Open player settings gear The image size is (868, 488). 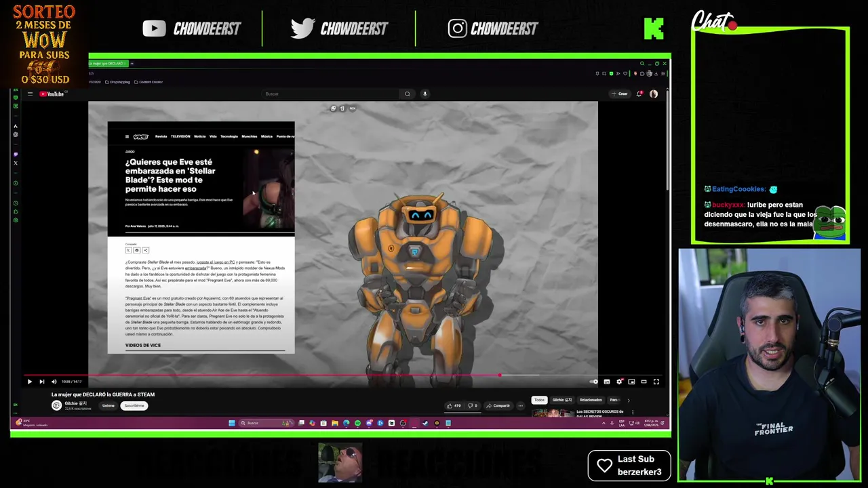pyautogui.click(x=619, y=382)
